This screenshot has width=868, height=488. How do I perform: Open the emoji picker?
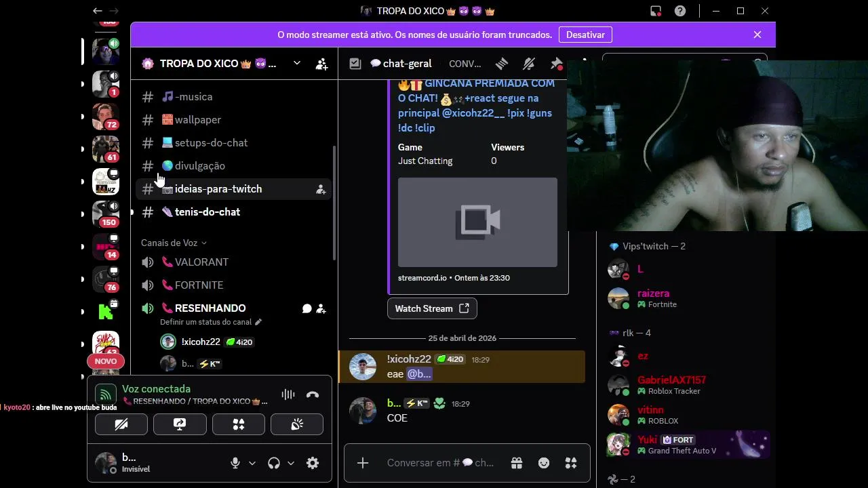(544, 463)
